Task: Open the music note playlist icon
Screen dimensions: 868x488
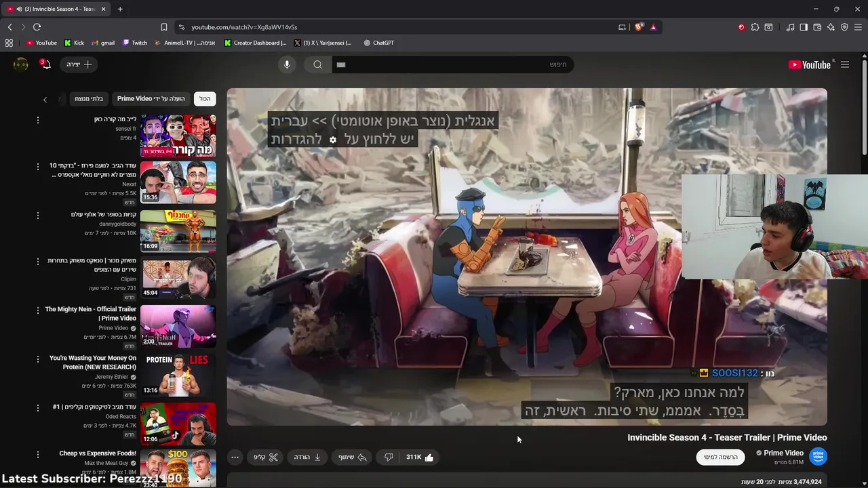Action: [790, 27]
